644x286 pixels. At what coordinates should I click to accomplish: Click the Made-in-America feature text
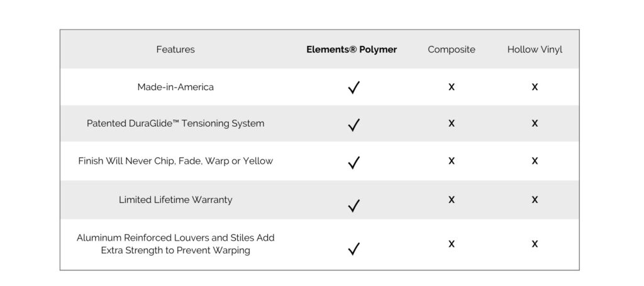175,87
